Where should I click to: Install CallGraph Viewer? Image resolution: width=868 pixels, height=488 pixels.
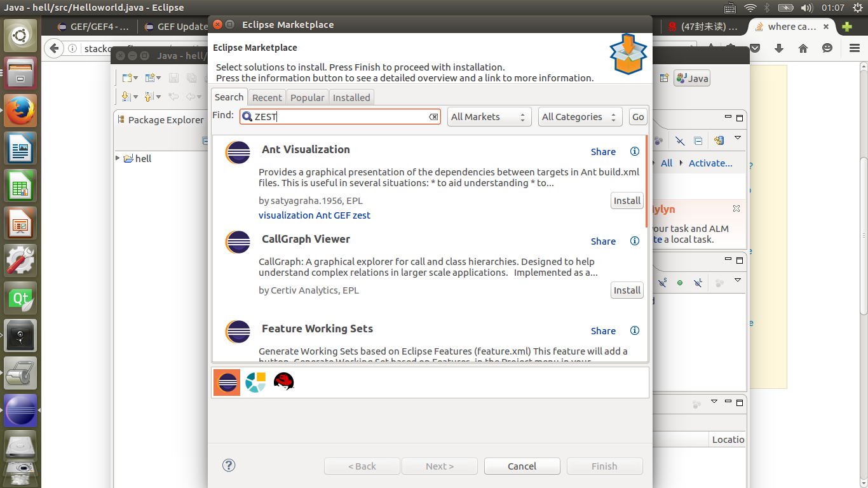tap(627, 290)
